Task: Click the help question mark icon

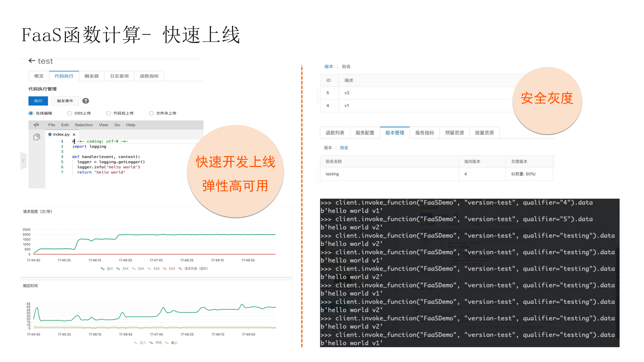Action: [86, 101]
